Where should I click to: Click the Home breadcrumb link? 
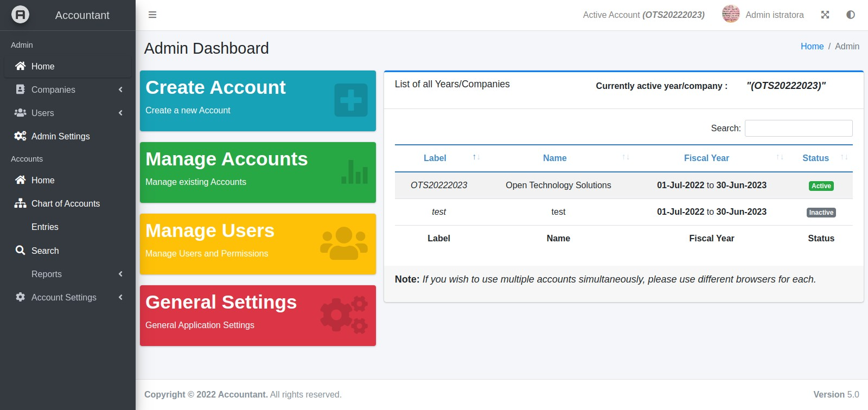[812, 47]
